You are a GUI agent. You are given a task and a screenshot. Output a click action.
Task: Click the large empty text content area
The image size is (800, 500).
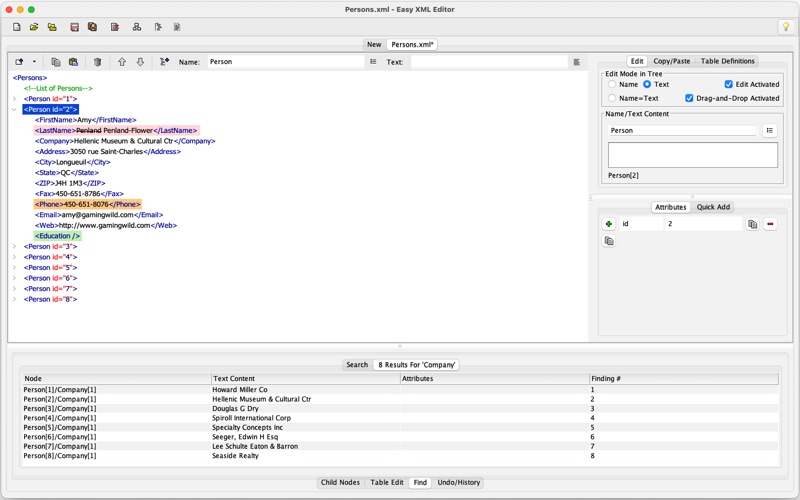[x=692, y=155]
